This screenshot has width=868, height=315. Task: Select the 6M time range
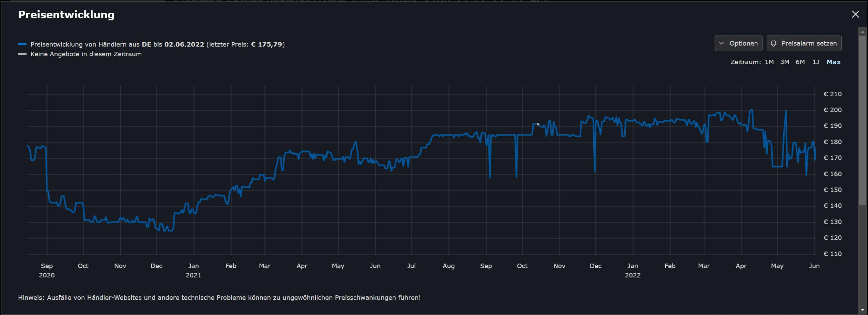[800, 62]
